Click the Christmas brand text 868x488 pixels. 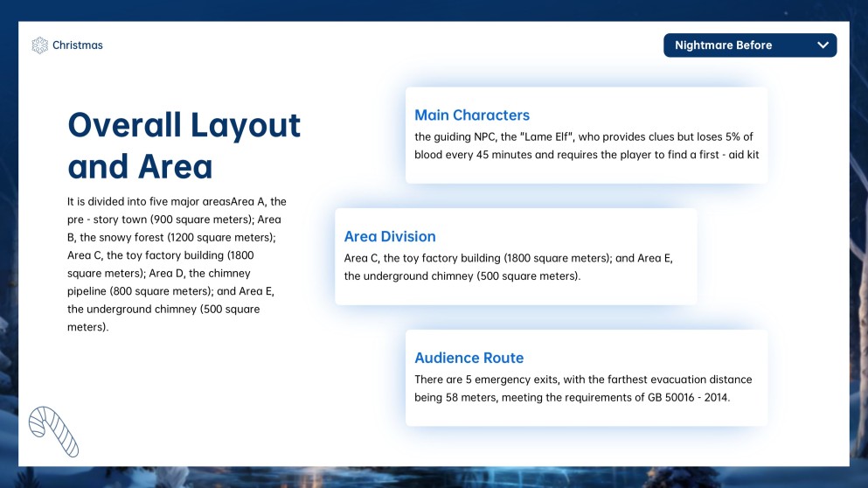77,45
